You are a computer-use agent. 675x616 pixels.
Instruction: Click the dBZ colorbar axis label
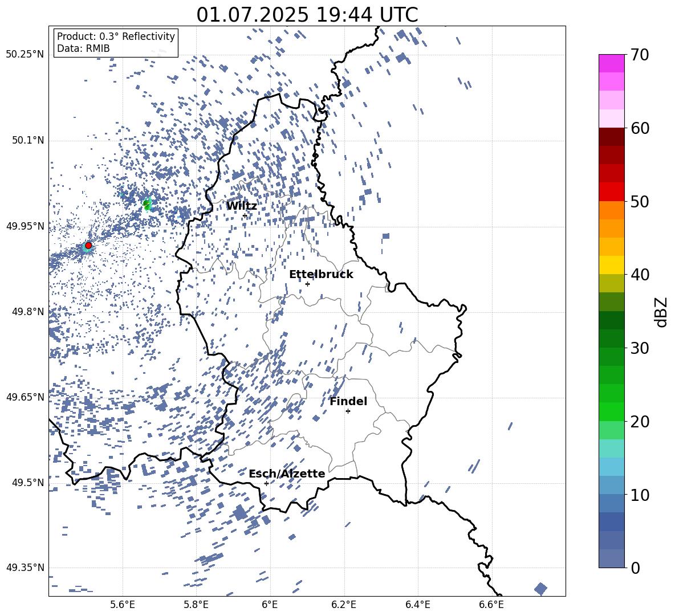pos(661,312)
